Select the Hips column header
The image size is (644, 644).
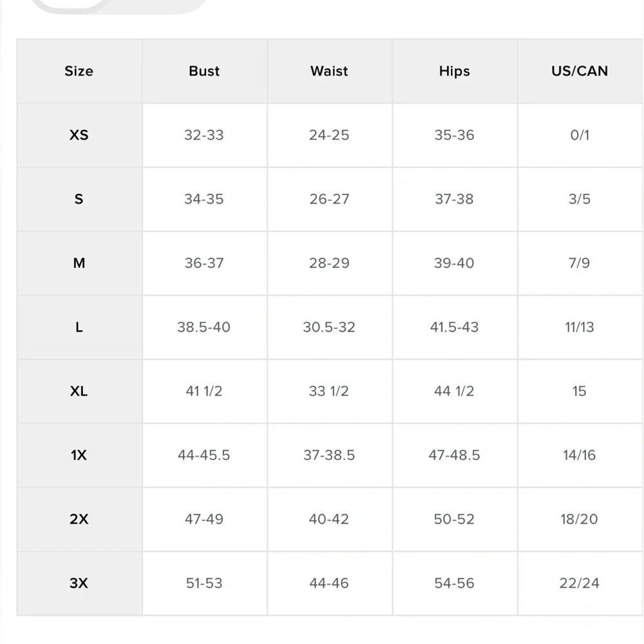[454, 71]
